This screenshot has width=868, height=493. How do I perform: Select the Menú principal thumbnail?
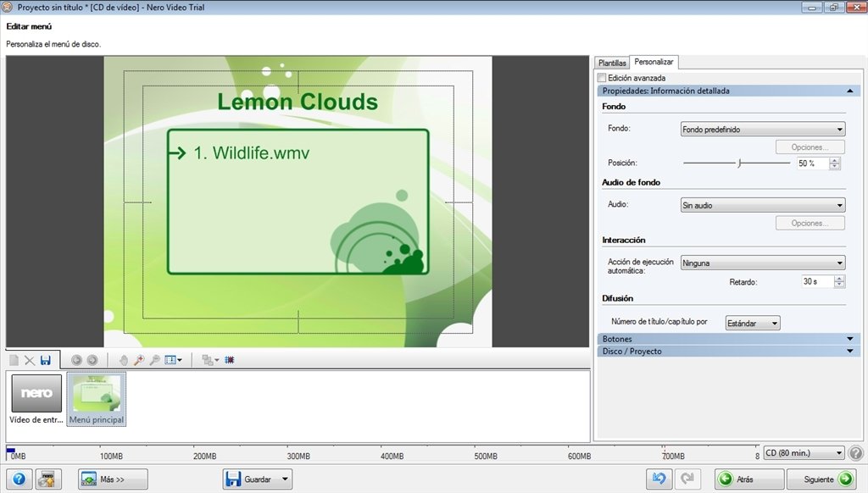[x=97, y=399]
